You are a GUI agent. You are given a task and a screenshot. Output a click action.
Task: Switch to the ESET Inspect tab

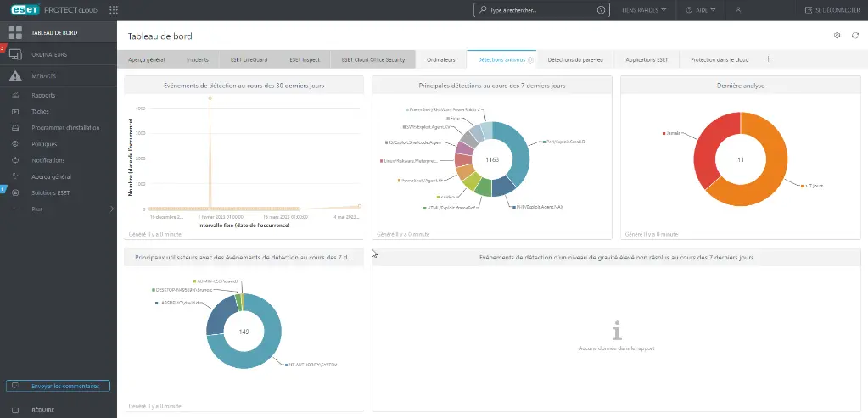pos(305,59)
